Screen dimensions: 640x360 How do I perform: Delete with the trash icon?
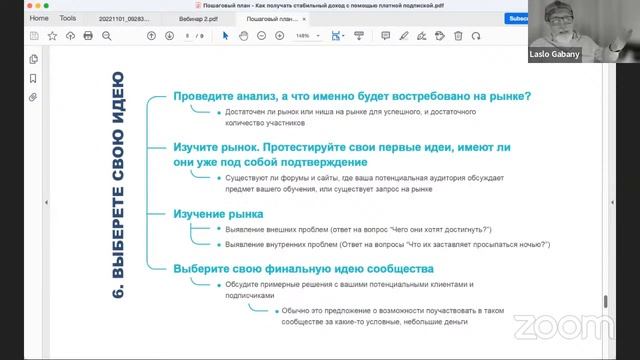point(458,36)
